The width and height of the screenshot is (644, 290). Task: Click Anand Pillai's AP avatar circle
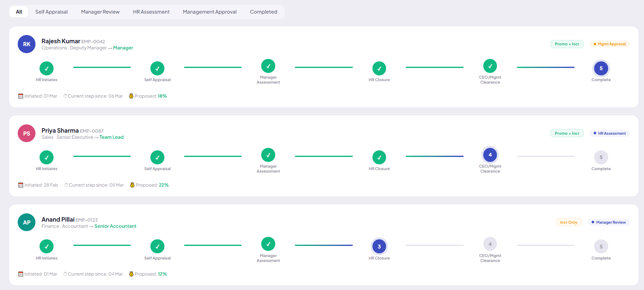pyautogui.click(x=27, y=222)
